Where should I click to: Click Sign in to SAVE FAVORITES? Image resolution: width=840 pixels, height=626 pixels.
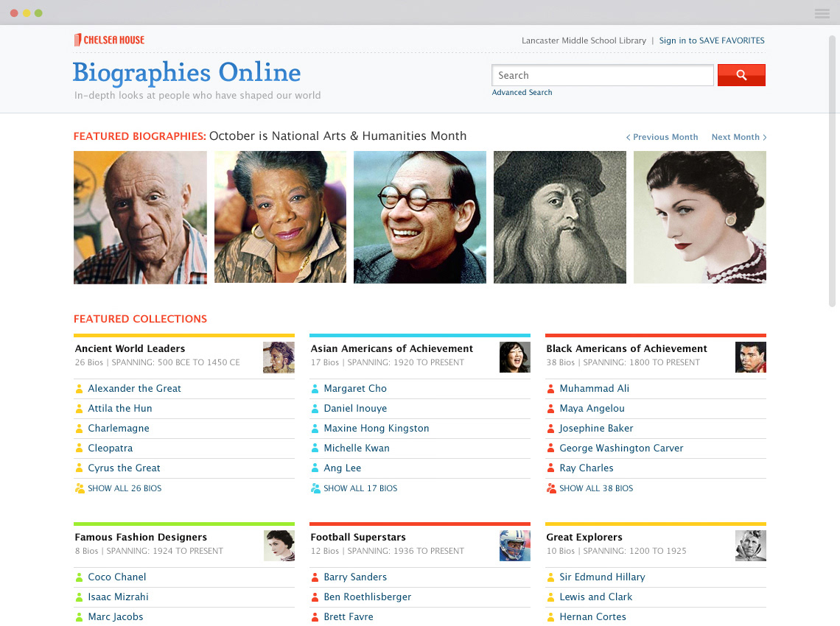[712, 41]
